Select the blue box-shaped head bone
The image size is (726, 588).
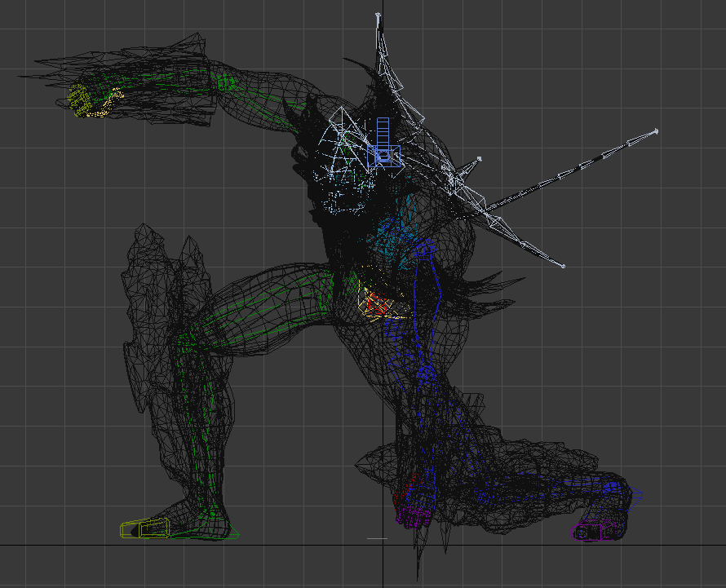tap(383, 155)
